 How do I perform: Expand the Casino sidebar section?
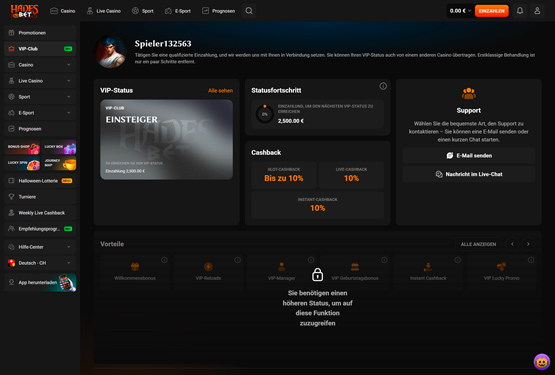click(x=40, y=65)
